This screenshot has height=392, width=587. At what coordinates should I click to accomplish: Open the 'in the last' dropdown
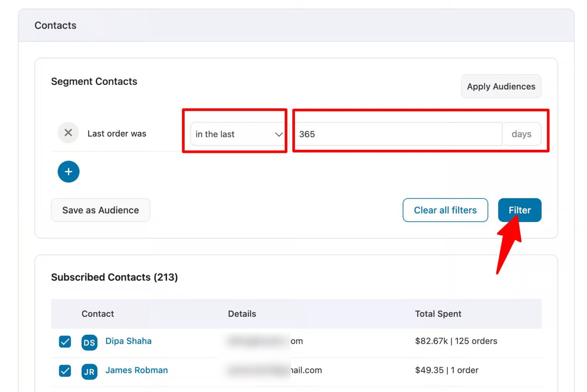(237, 134)
